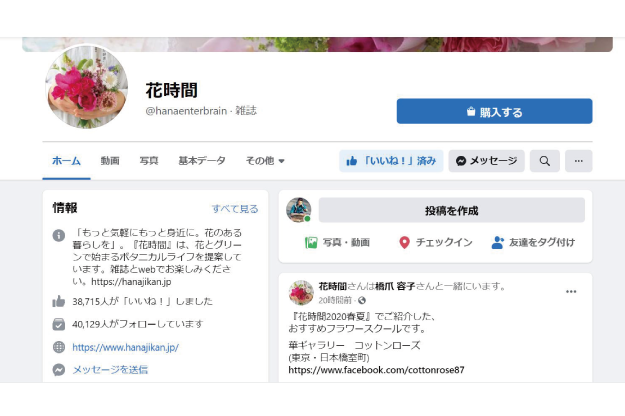Viewport: 625px width, 416px height.
Task: Click the 購入する shop button
Action: pyautogui.click(x=494, y=111)
